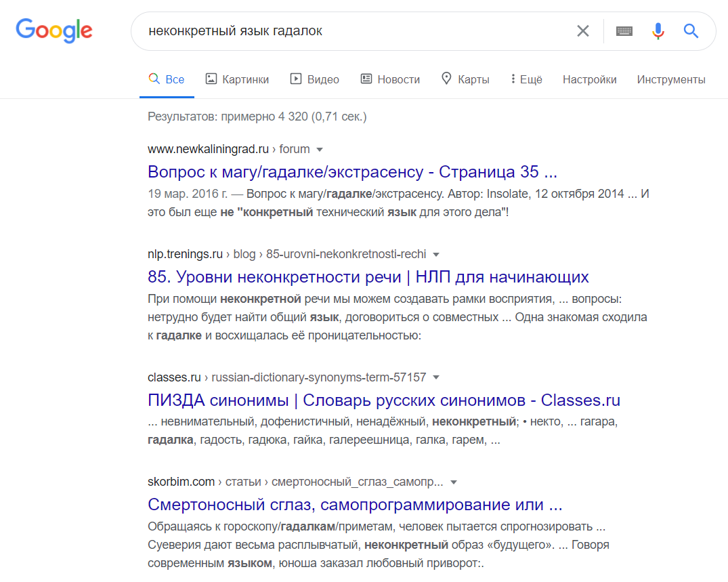This screenshot has width=728, height=582.
Task: Click snippet starting "При помощи неконкретной речи"
Action: pos(398,317)
